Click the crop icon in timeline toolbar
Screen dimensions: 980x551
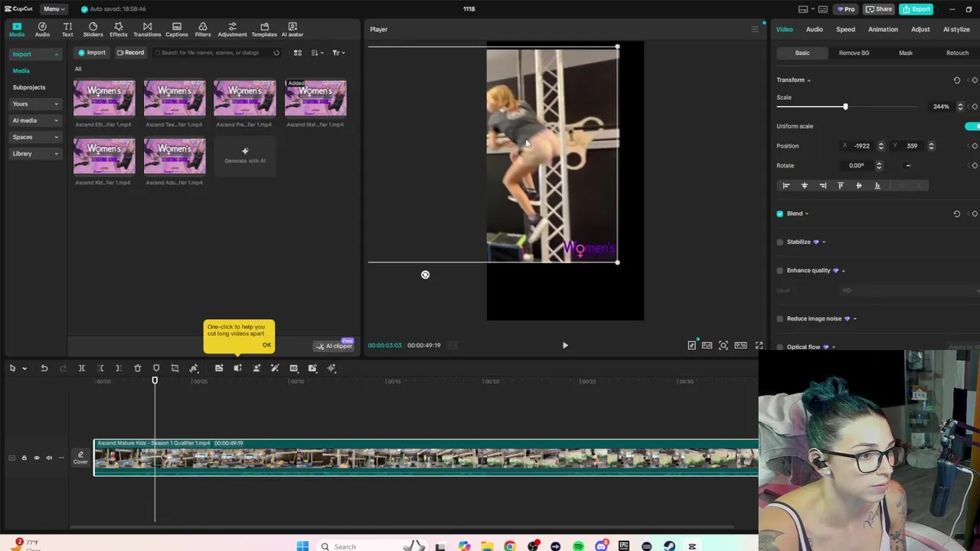175,368
